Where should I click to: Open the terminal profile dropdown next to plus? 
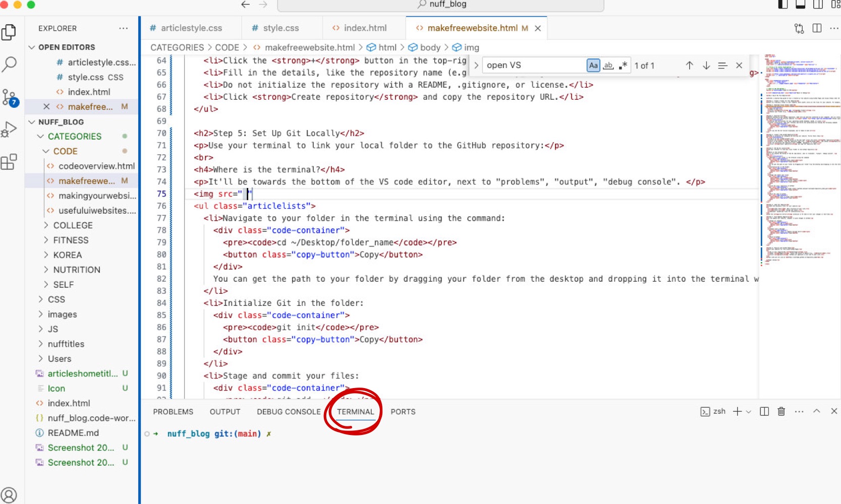pos(750,411)
